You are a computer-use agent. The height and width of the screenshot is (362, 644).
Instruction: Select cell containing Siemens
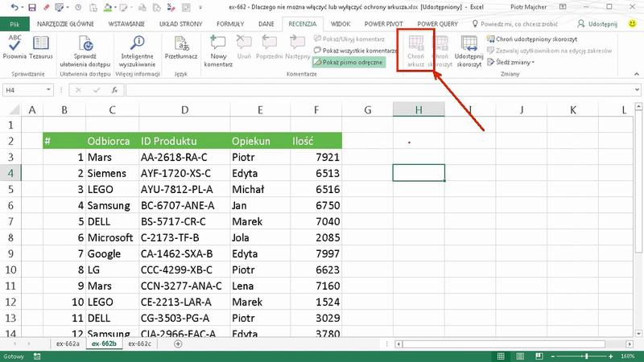pyautogui.click(x=112, y=173)
